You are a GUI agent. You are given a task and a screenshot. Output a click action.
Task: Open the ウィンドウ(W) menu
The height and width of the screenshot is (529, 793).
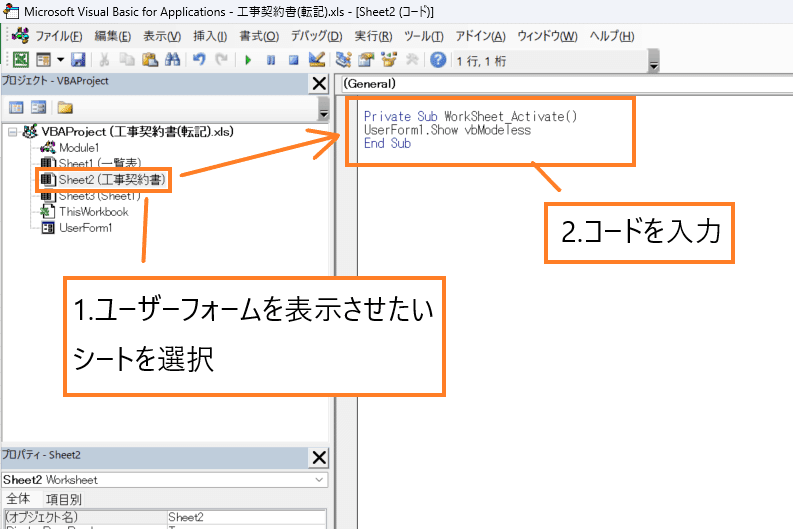coord(547,36)
